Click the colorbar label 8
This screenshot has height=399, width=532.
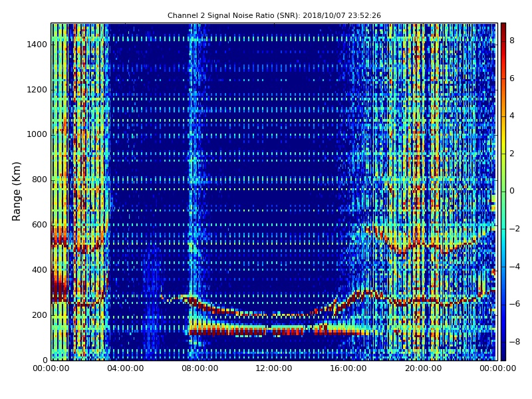512,41
